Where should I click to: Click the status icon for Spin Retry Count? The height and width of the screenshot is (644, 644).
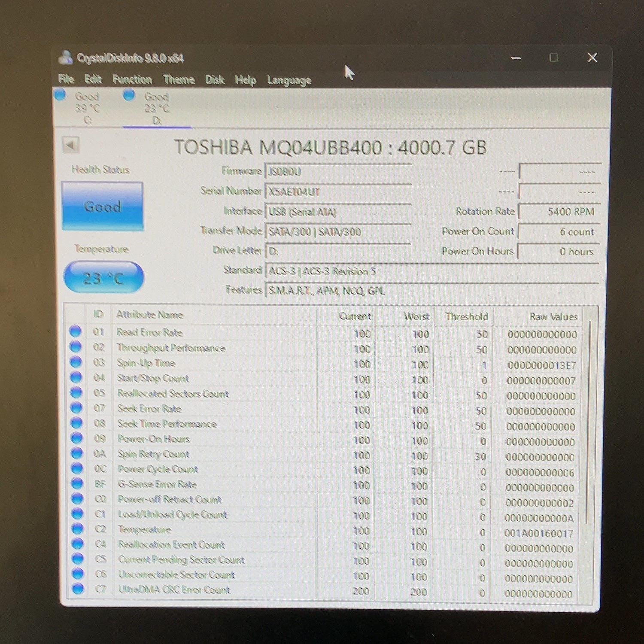77,453
